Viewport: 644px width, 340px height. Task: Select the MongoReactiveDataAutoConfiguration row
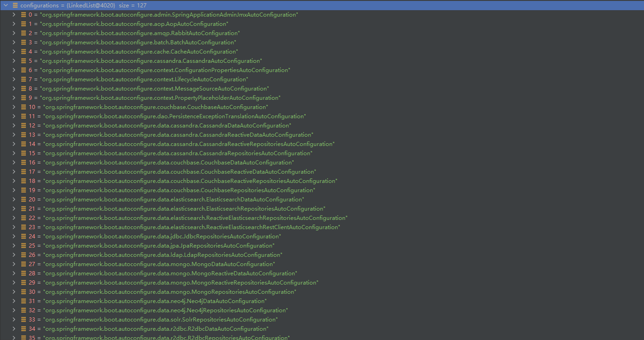click(322, 273)
